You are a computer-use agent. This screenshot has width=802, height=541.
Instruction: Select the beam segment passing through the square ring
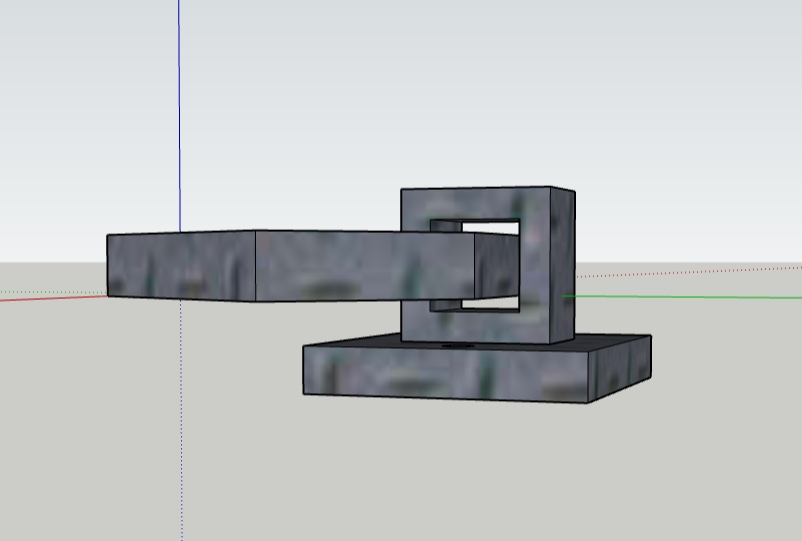[x=497, y=266]
